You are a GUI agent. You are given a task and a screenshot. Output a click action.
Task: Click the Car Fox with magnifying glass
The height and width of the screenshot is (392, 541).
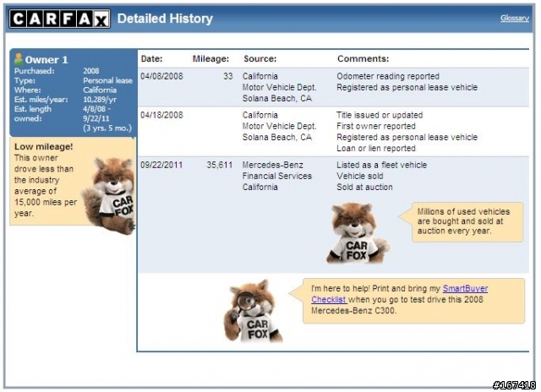pyautogui.click(x=253, y=311)
